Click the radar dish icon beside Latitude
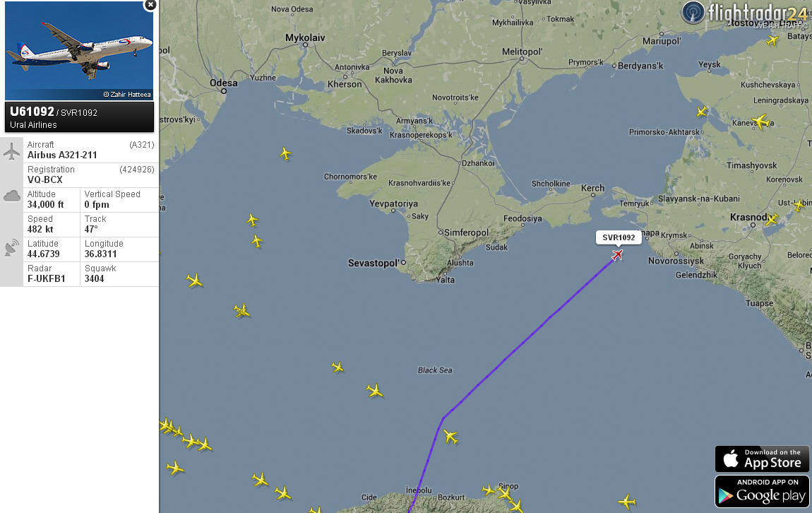The image size is (812, 513). [11, 248]
